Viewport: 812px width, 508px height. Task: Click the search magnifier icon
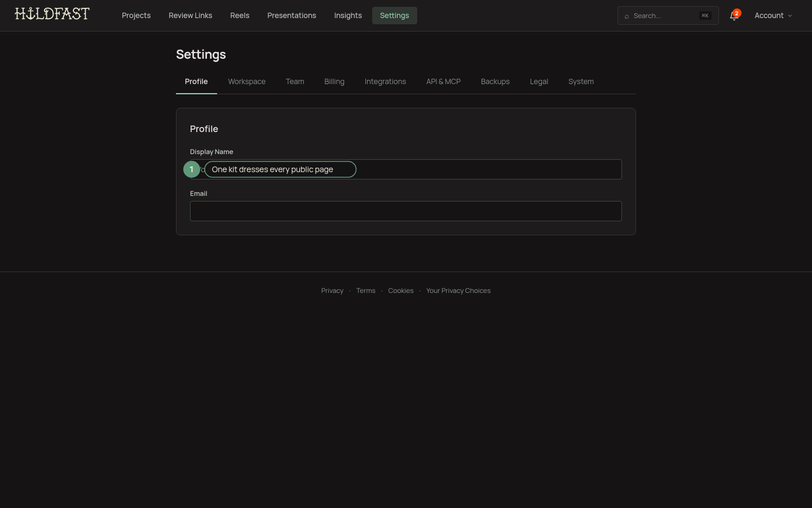pyautogui.click(x=626, y=16)
